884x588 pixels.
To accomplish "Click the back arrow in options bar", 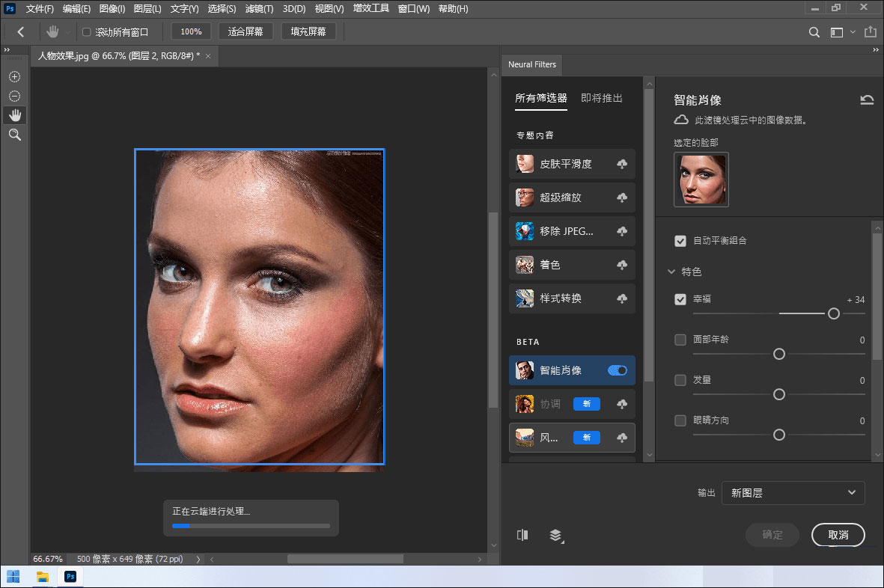I will point(21,32).
